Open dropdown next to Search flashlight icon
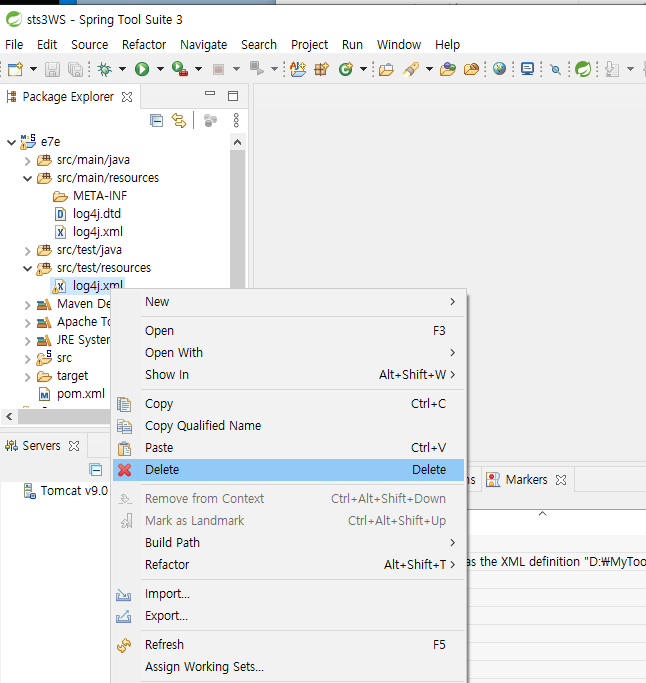 click(x=430, y=69)
